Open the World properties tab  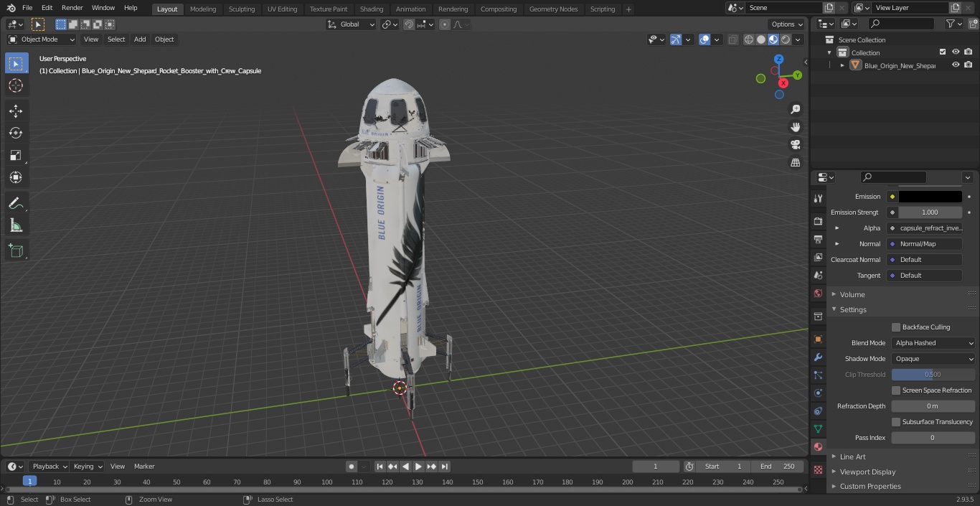(x=818, y=293)
